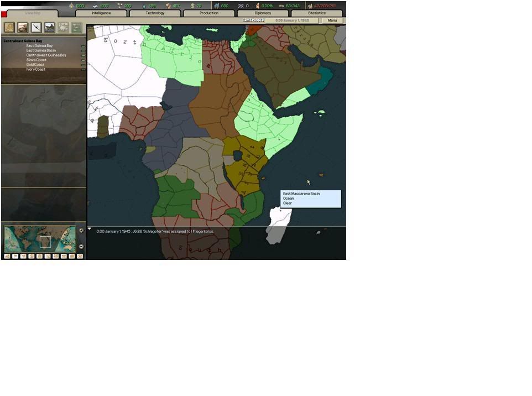532x396 pixels.
Task: Toggle the dash marker beside Ivory Coast
Action: tap(84, 70)
